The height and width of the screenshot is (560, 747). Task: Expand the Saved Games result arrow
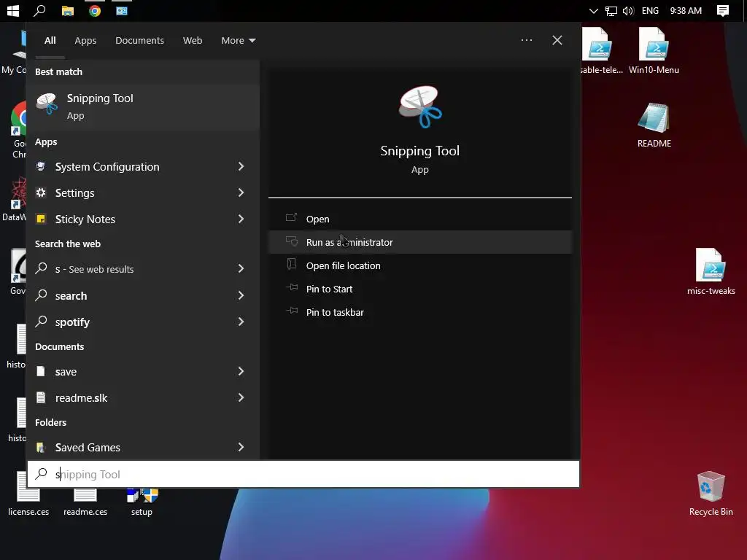(x=241, y=447)
